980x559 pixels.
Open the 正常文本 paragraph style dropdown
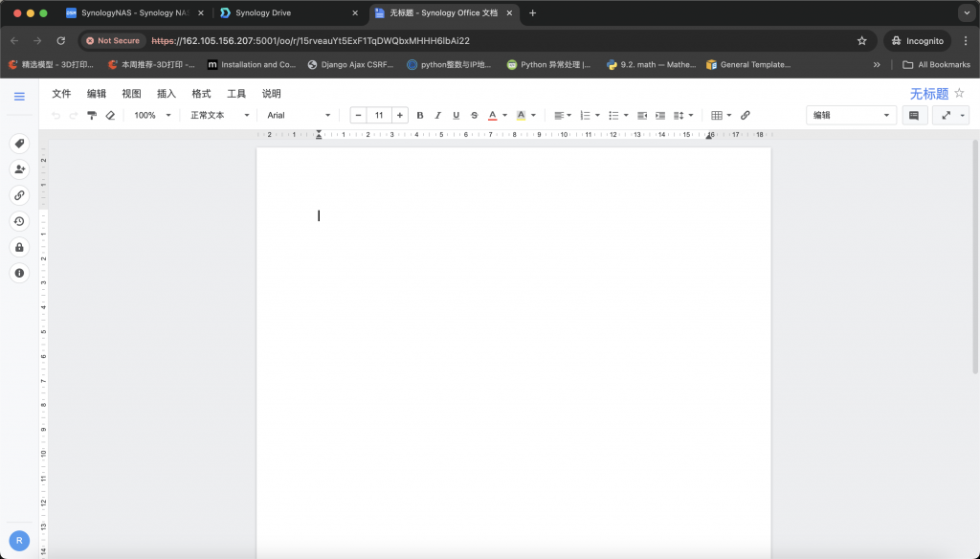219,115
